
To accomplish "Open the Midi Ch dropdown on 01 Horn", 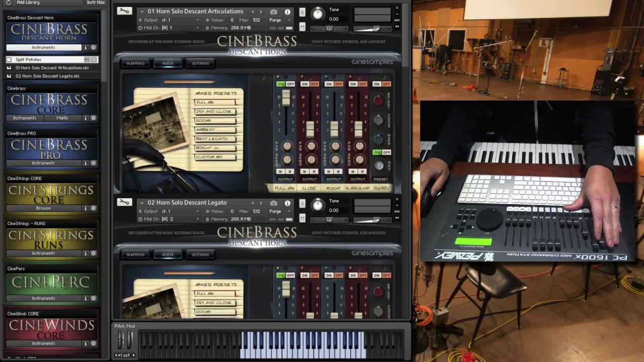I will pyautogui.click(x=169, y=28).
